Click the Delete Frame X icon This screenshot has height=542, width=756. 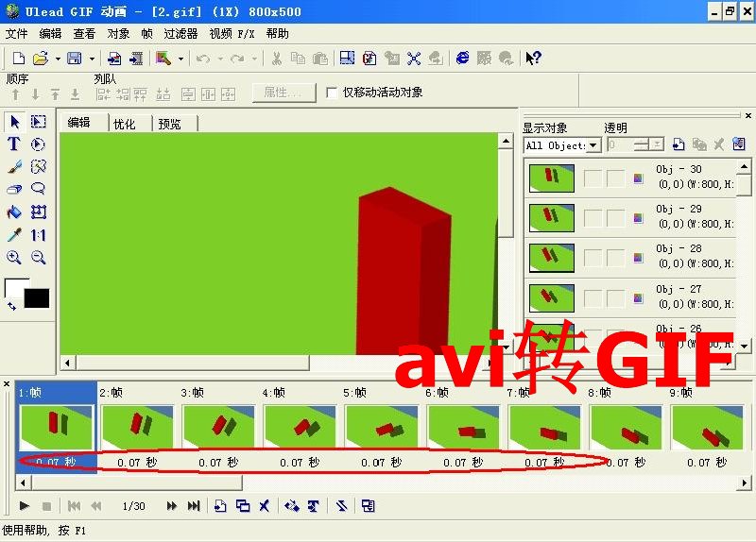tap(265, 506)
